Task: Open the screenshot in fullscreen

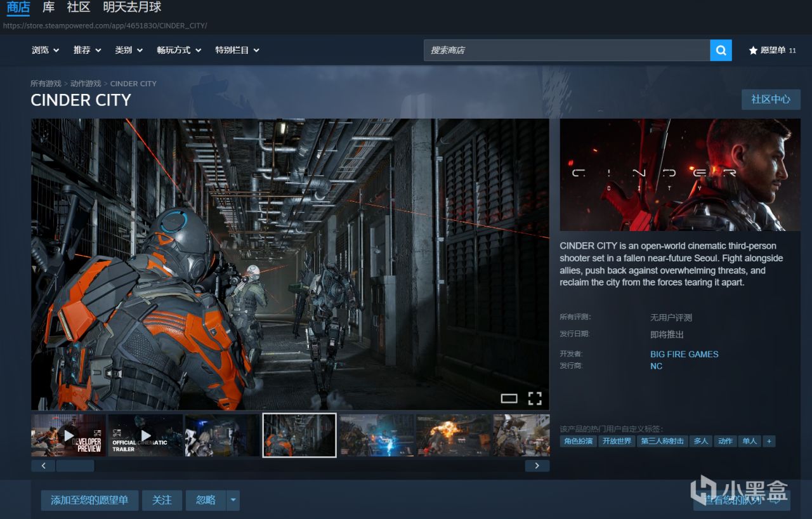Action: [x=535, y=398]
